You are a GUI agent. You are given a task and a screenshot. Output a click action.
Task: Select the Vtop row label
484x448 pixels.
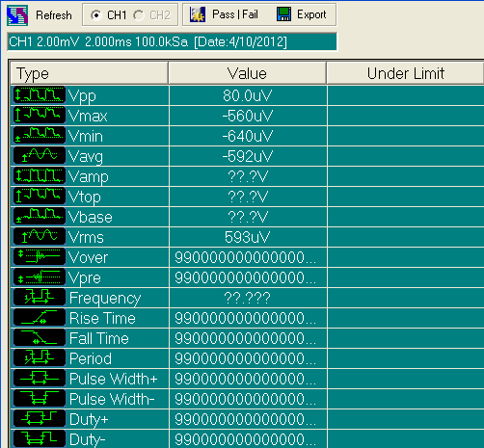85,198
